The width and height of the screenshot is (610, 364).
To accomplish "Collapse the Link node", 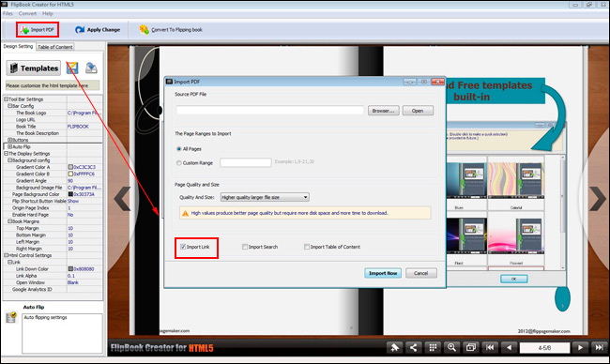I will (x=10, y=262).
